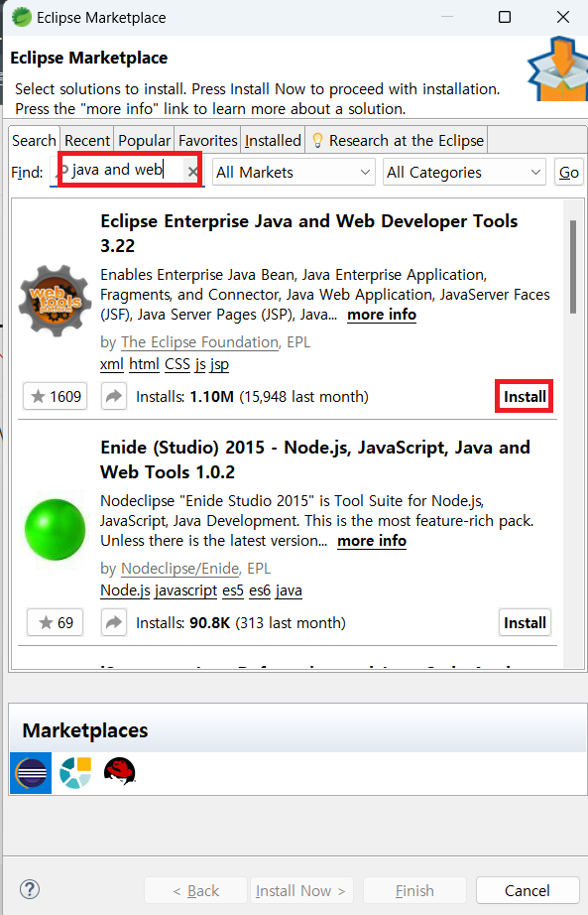Click the html tag link
588x915 pixels.
click(144, 364)
